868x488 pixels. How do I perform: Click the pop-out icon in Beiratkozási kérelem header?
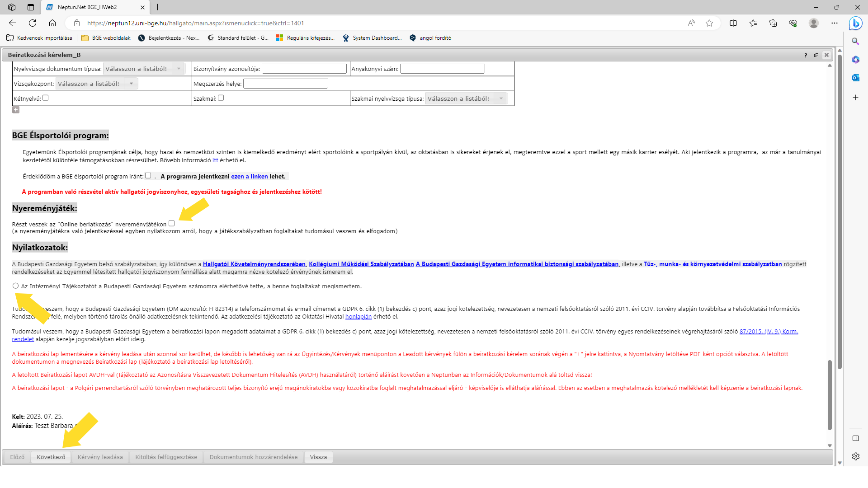(x=816, y=55)
